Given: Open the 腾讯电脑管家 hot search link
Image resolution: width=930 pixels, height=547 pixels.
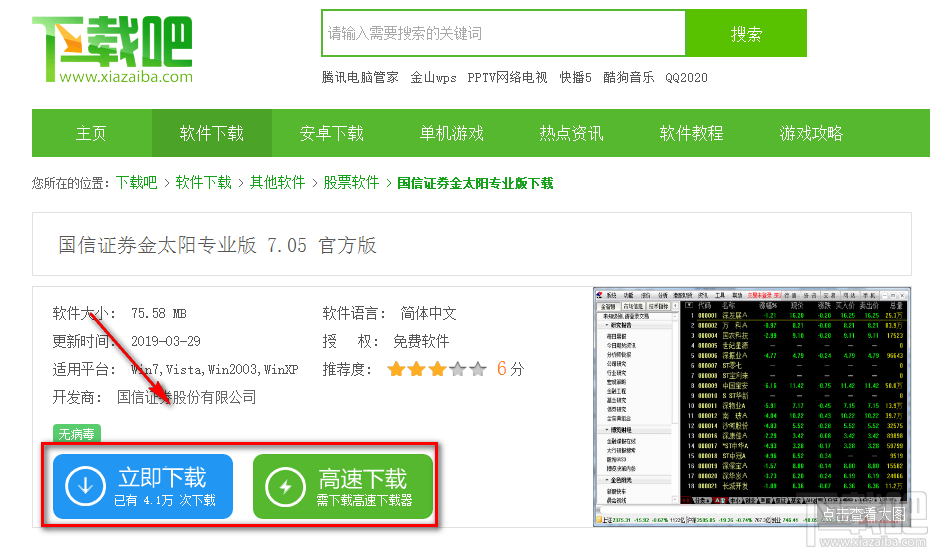Looking at the screenshot, I should pyautogui.click(x=360, y=78).
